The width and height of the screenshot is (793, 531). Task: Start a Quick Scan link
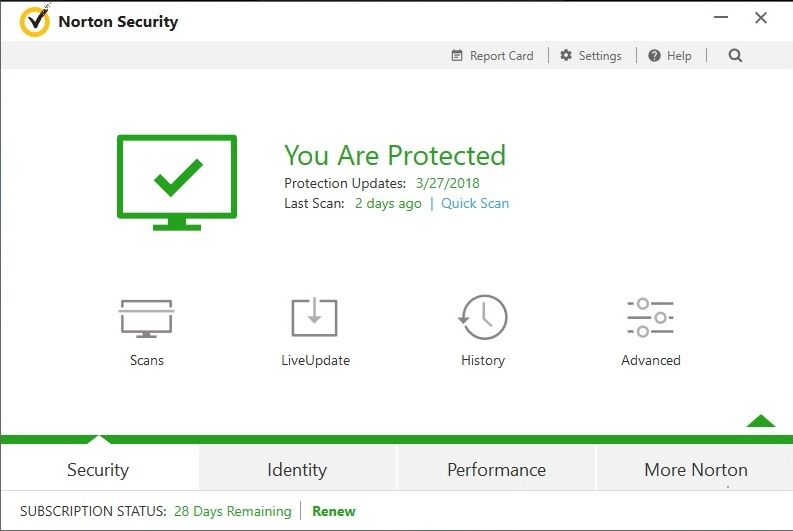(x=475, y=203)
